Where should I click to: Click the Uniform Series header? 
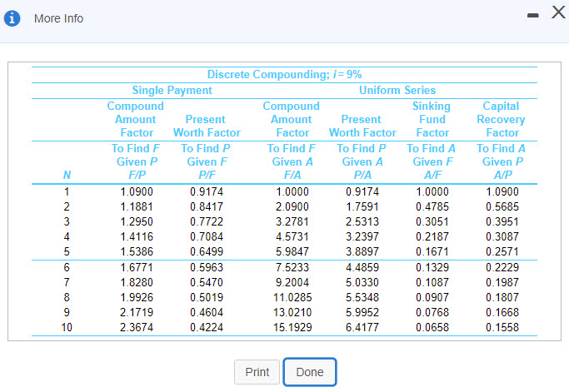tap(397, 90)
